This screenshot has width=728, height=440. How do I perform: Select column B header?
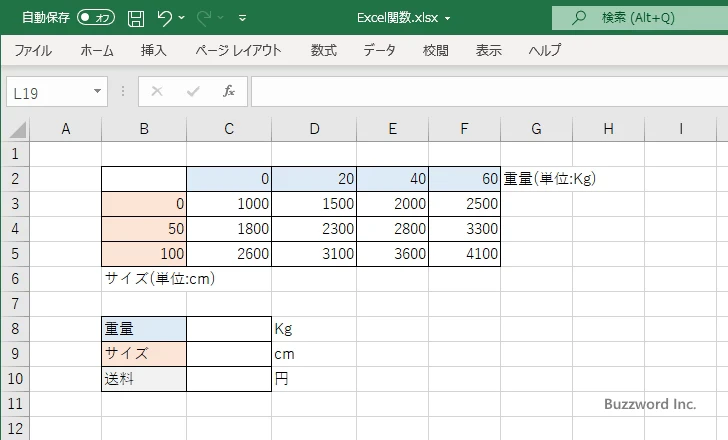pyautogui.click(x=144, y=129)
